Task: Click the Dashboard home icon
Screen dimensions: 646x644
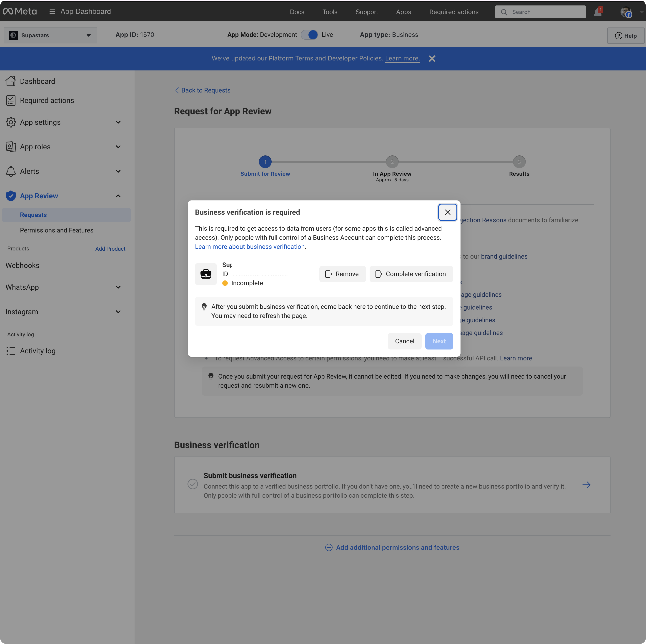Action: [x=11, y=81]
